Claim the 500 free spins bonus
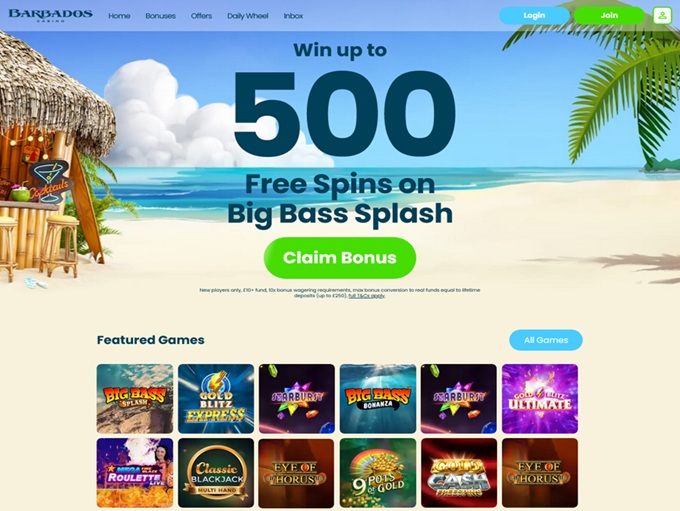Screen dimensions: 680x511 coord(340,258)
